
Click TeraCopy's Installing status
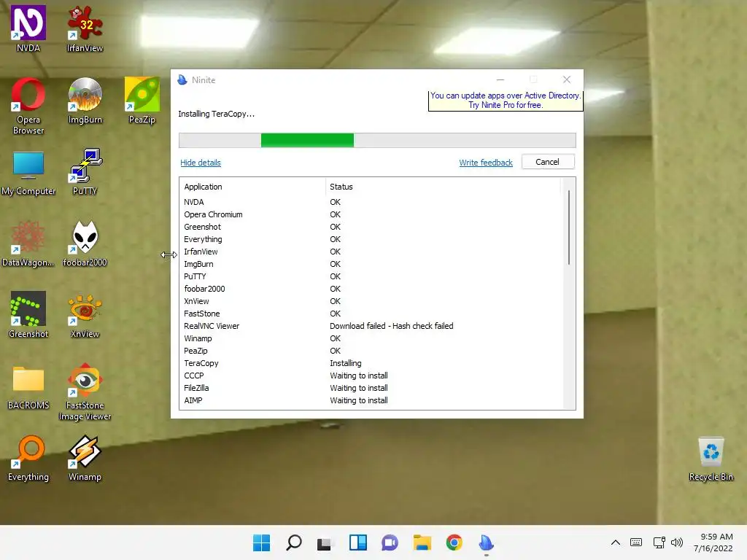pos(346,363)
